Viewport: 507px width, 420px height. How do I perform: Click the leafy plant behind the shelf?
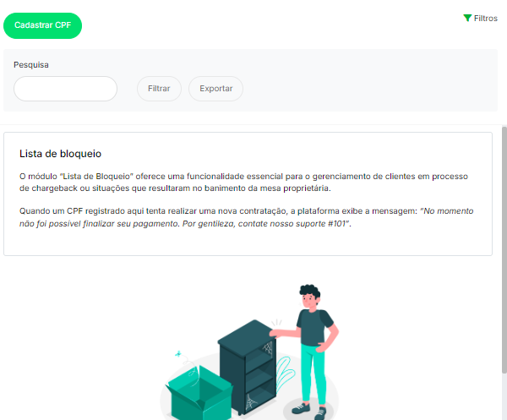click(x=285, y=374)
